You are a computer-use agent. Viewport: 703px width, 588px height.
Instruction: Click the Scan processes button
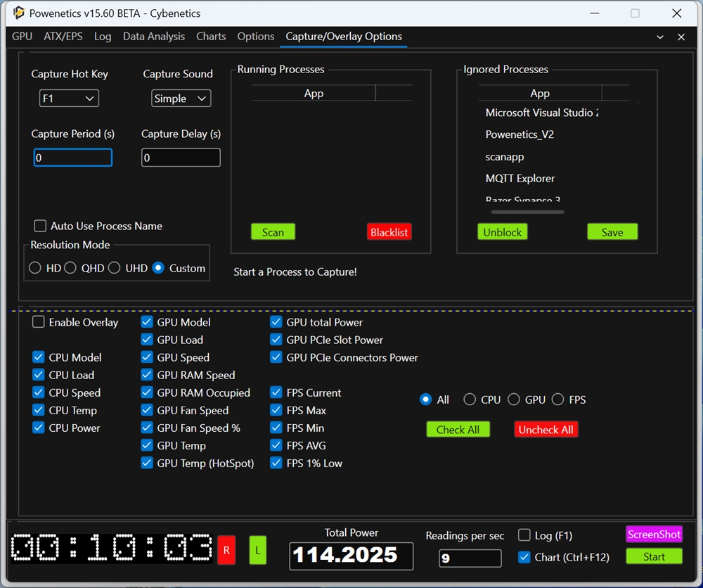tap(273, 232)
